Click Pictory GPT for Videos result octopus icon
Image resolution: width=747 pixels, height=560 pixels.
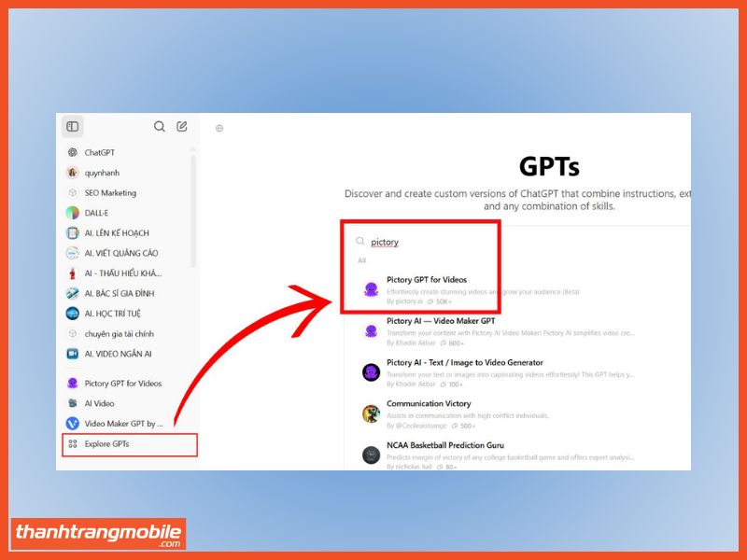[x=371, y=289]
